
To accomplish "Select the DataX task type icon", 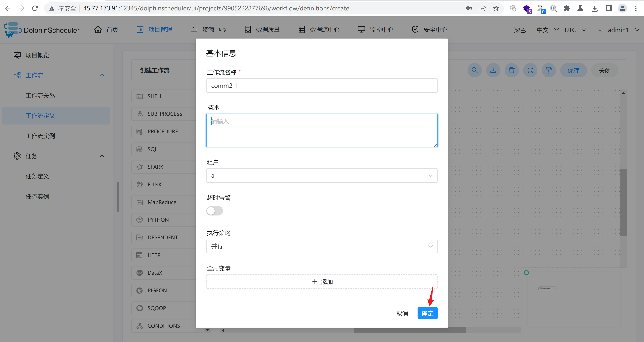I will (140, 273).
